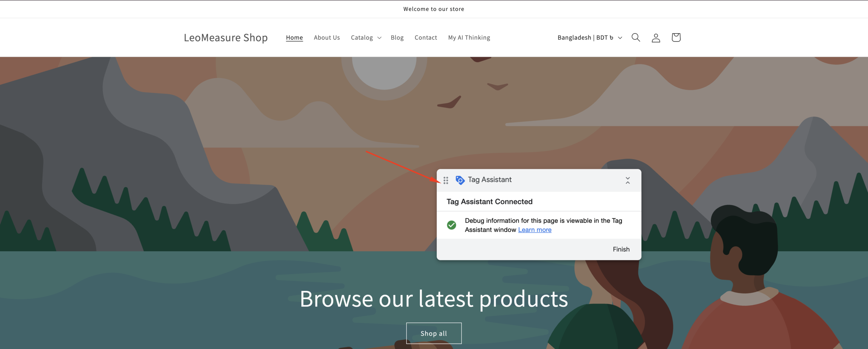Click the Shop all button
Viewport: 868px width, 349px height.
434,333
